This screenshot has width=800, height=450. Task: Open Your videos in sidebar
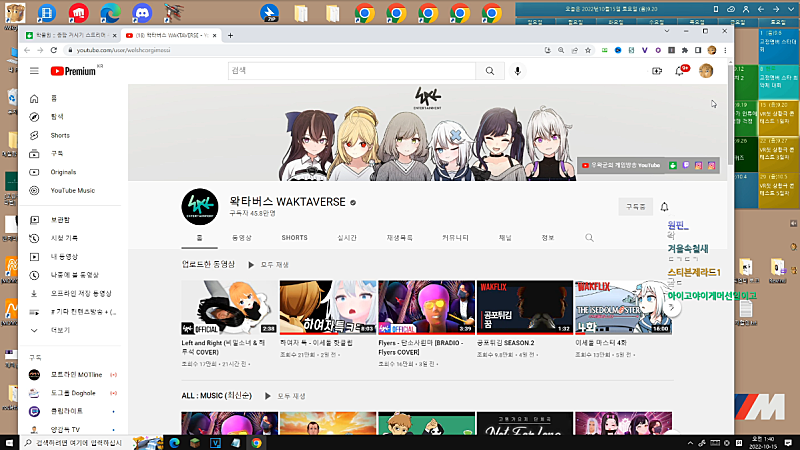[x=64, y=257]
